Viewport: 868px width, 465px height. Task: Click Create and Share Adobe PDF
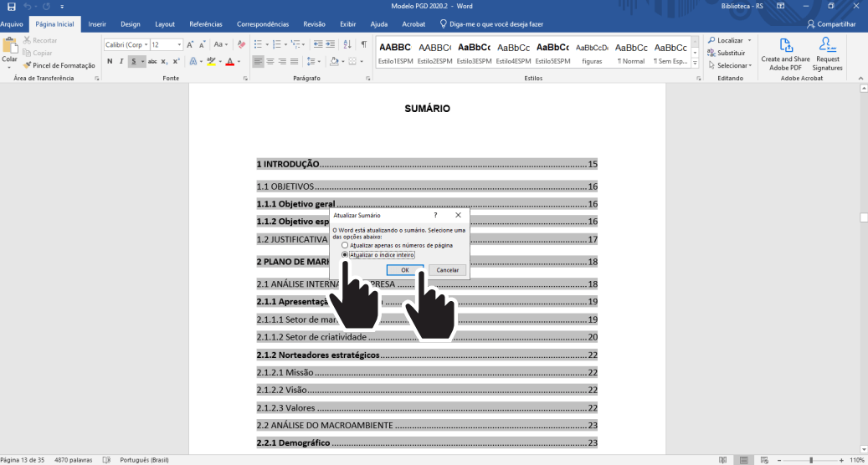pos(785,54)
